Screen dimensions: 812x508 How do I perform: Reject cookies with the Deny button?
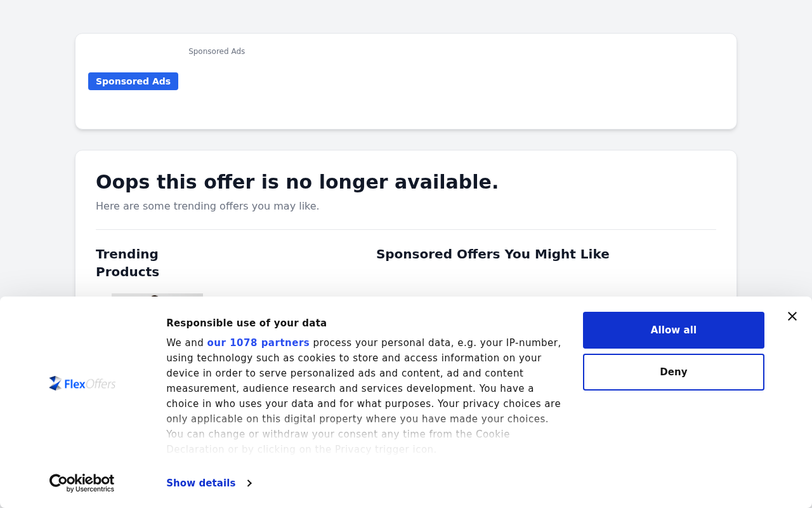tap(674, 372)
